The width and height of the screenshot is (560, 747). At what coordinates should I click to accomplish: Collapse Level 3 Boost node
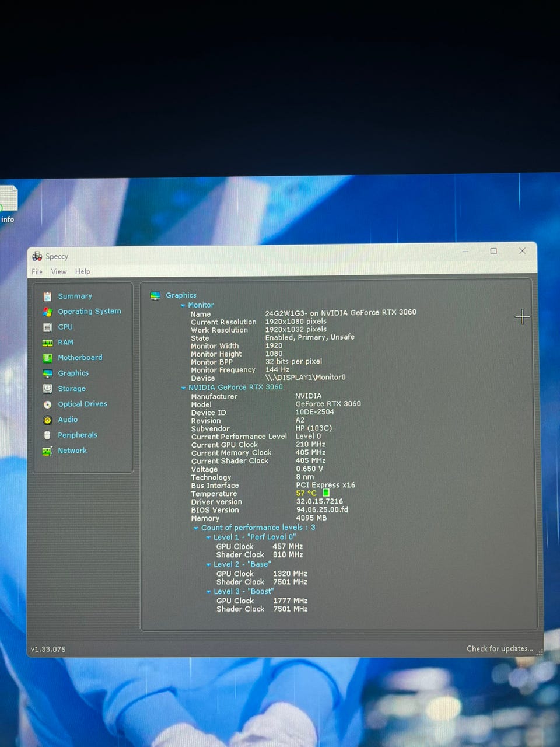[x=208, y=592]
